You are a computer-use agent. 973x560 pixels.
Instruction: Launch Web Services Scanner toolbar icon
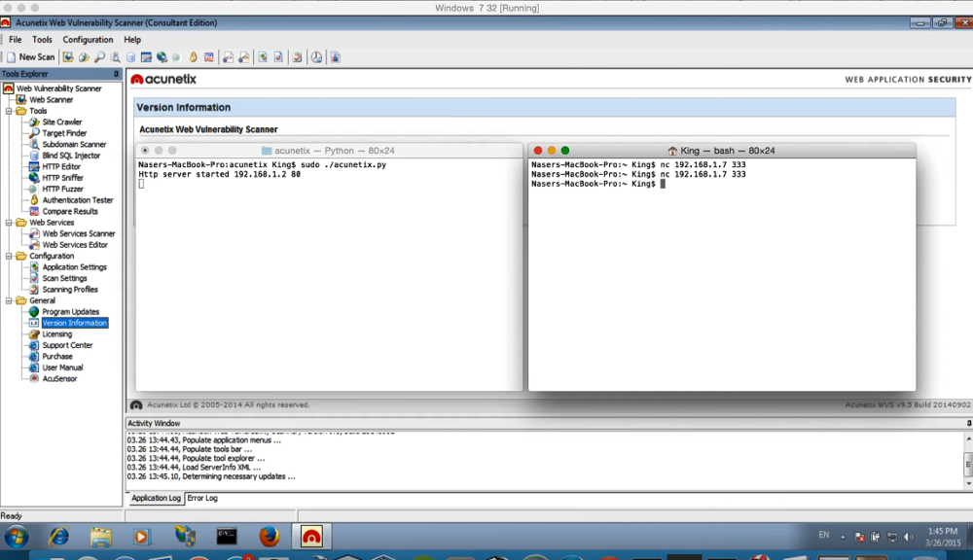pyautogui.click(x=228, y=57)
